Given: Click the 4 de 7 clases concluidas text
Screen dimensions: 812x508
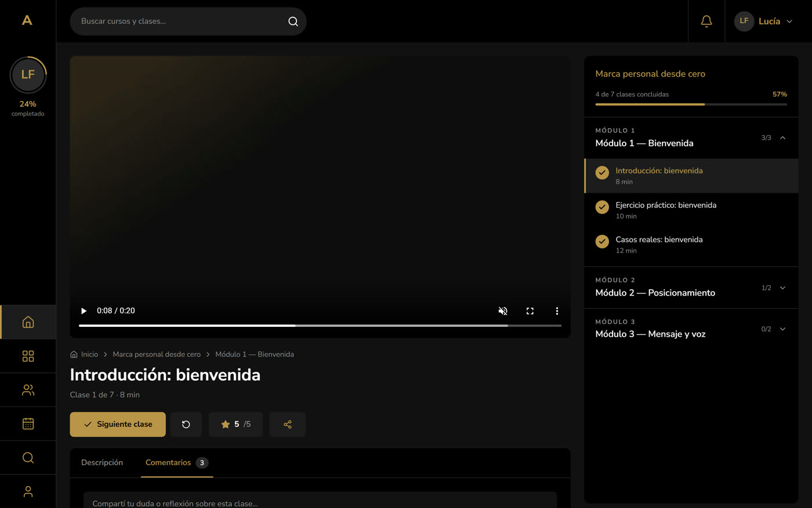Looking at the screenshot, I should [x=632, y=94].
